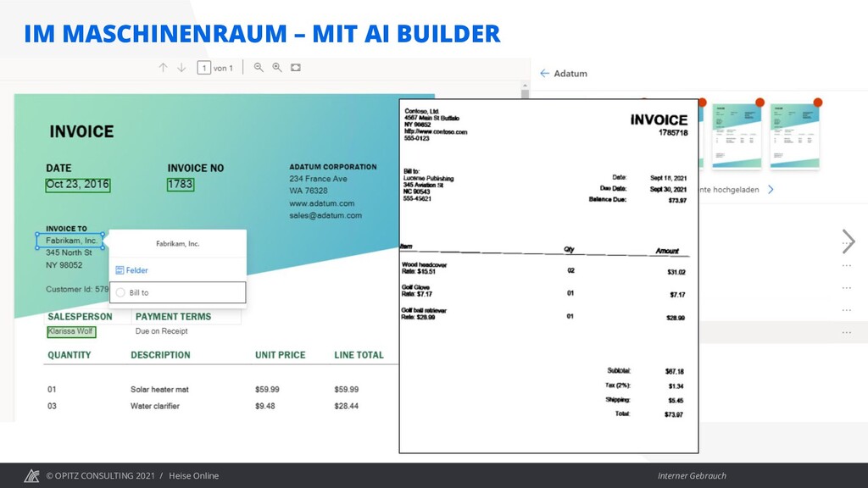The image size is (868, 488).
Task: Click the Fabrikam, Inc. popup header text
Action: [x=178, y=243]
